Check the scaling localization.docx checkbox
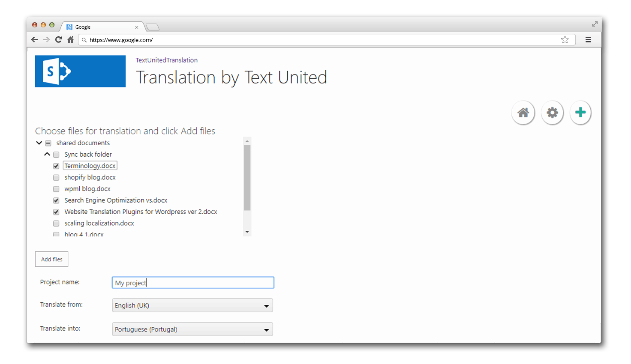631x364 pixels. [56, 223]
